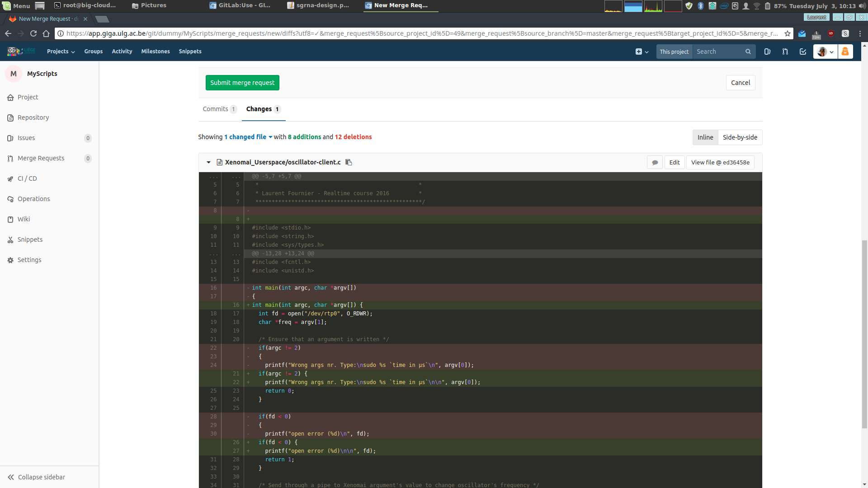Click Submit merge request button

coord(242,83)
